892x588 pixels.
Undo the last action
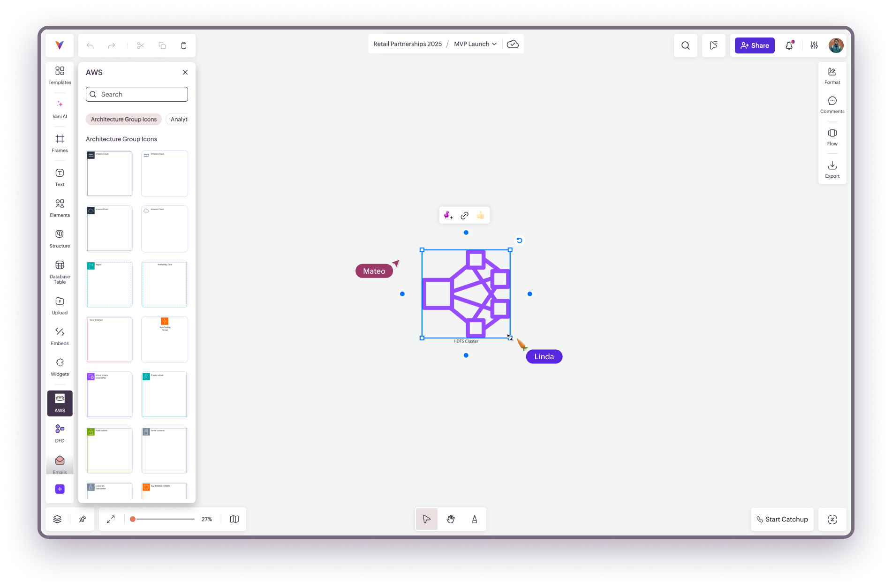pos(90,45)
